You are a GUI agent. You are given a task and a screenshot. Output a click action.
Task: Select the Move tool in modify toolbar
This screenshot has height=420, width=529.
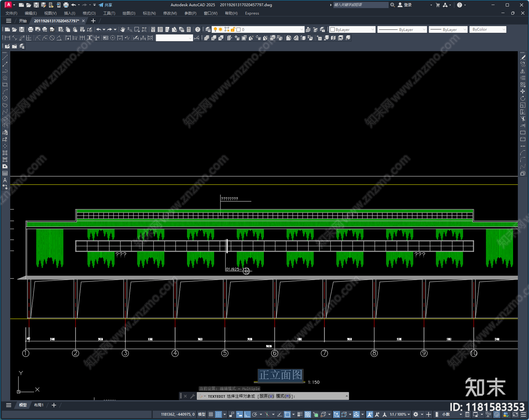pos(523,92)
